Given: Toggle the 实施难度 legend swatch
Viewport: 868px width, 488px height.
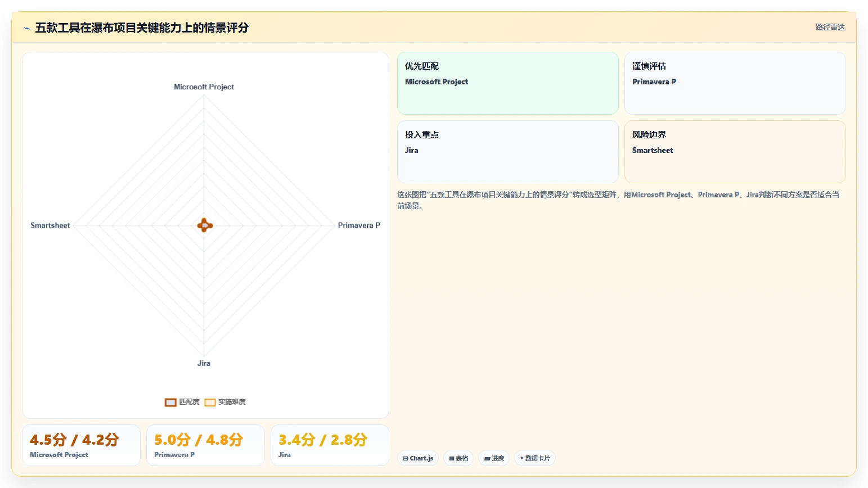Looking at the screenshot, I should (x=210, y=402).
